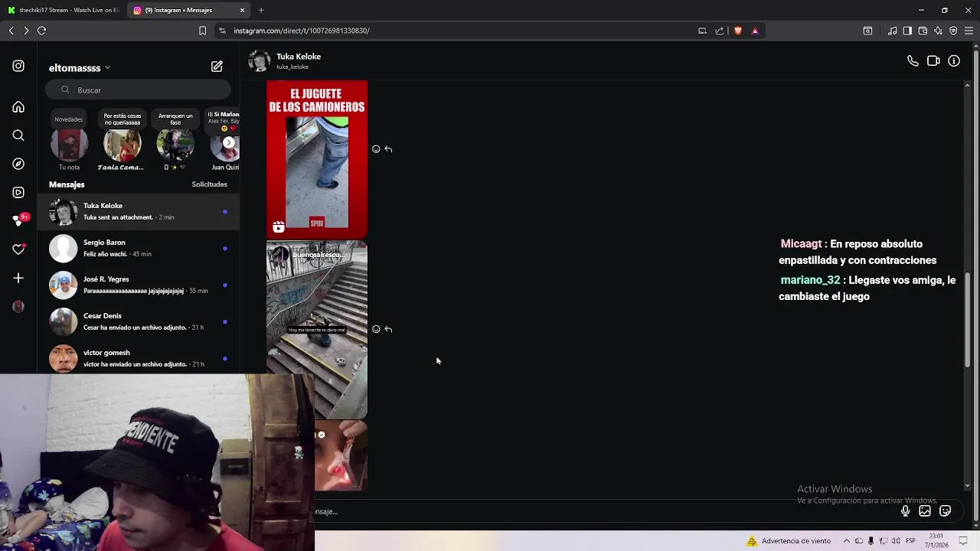Switch to thechiki17 Stream tab

click(63, 10)
